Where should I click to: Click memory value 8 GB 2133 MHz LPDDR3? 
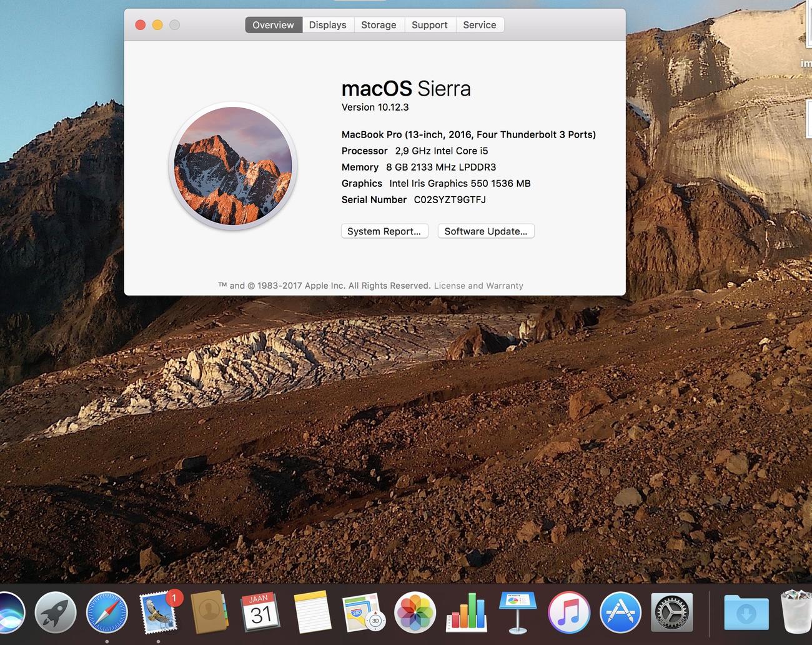(441, 167)
